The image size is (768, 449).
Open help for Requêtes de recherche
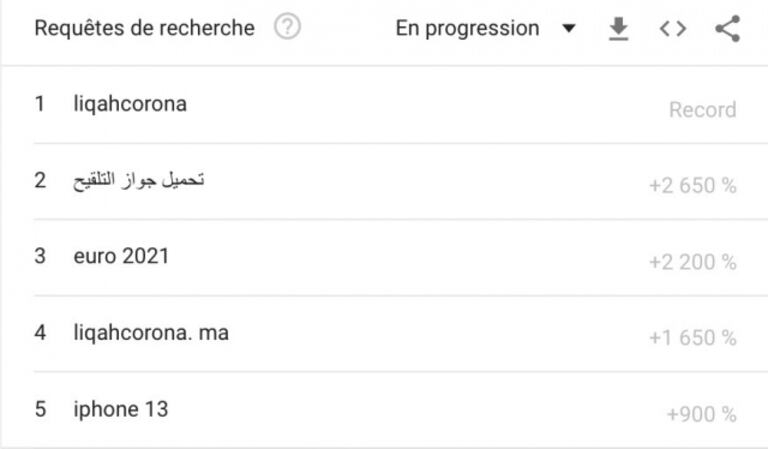(x=287, y=29)
